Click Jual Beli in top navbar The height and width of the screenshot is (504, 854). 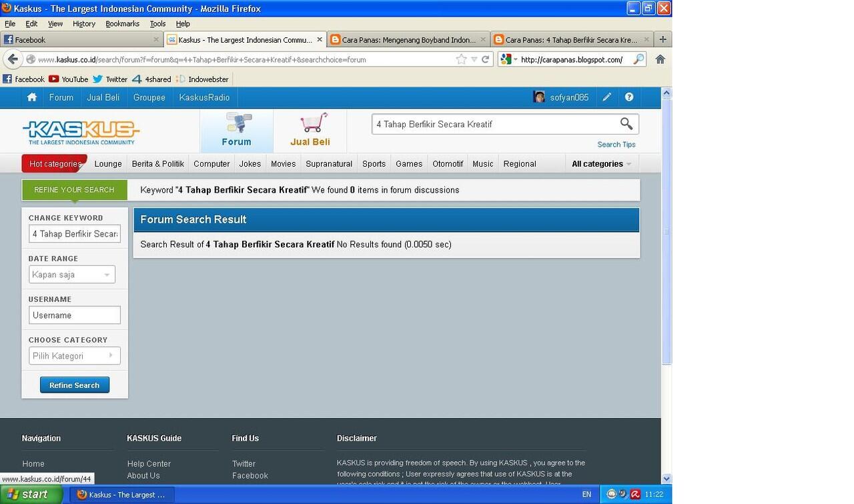coord(103,97)
